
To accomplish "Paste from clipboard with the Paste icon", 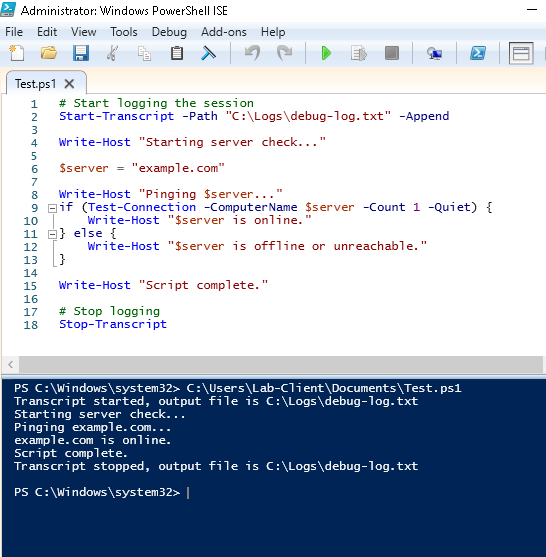I will [x=177, y=54].
